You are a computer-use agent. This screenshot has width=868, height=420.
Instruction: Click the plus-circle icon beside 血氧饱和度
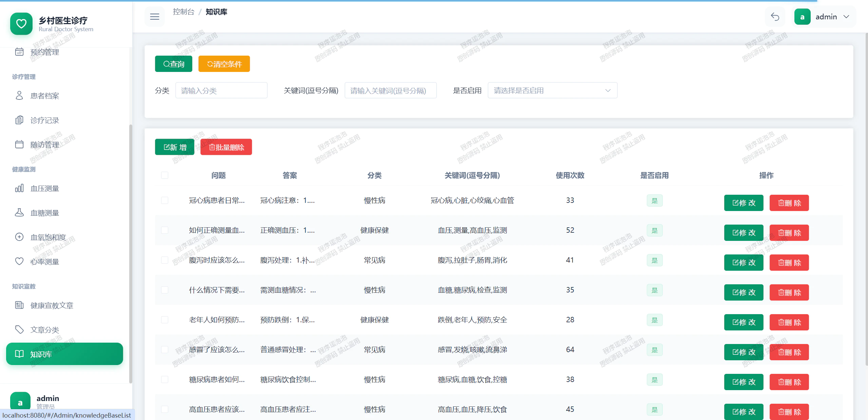coord(19,237)
